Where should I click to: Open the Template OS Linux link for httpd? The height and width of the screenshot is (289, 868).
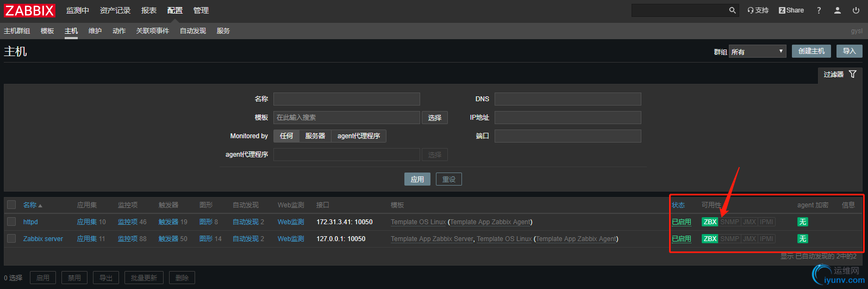[419, 222]
